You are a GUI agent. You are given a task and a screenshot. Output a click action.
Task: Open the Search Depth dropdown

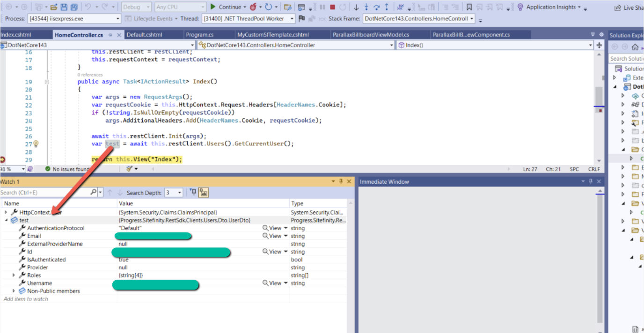tap(174, 193)
